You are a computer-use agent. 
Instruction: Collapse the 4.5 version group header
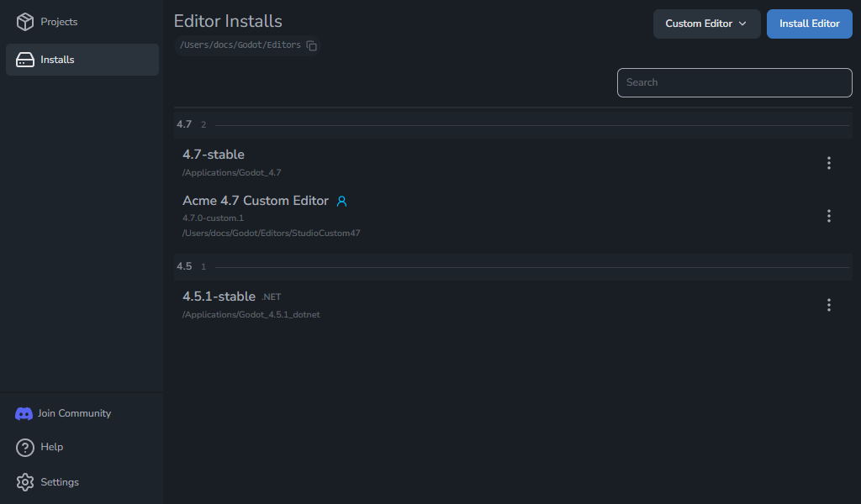513,267
